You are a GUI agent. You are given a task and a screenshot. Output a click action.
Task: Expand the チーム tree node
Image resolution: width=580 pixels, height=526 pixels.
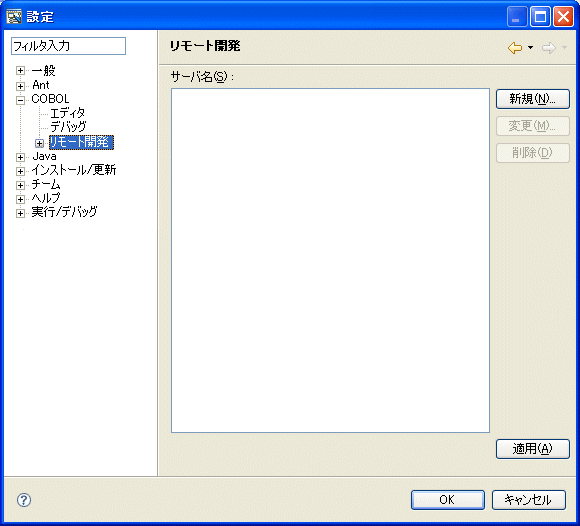tap(21, 185)
